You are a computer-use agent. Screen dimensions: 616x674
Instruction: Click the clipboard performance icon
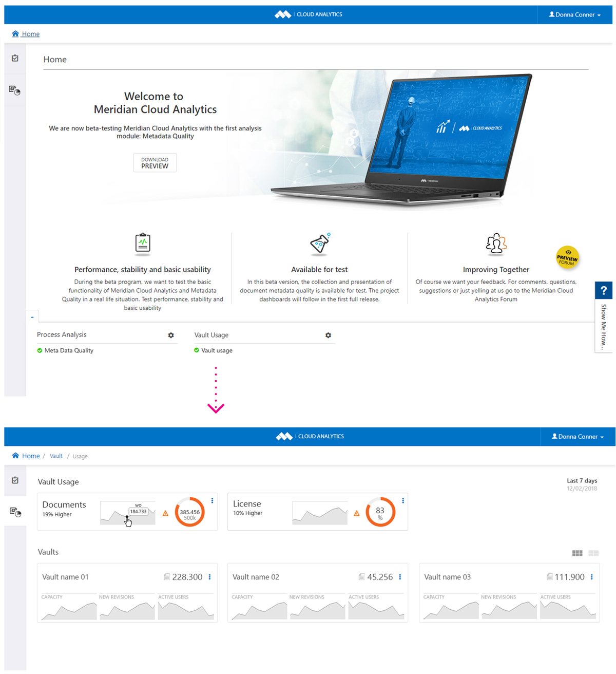coord(143,244)
